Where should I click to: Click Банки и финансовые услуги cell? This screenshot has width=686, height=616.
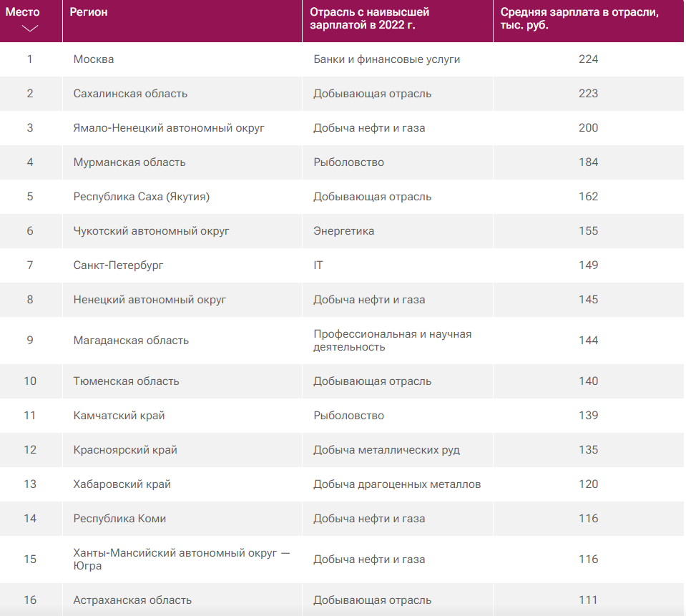point(386,59)
